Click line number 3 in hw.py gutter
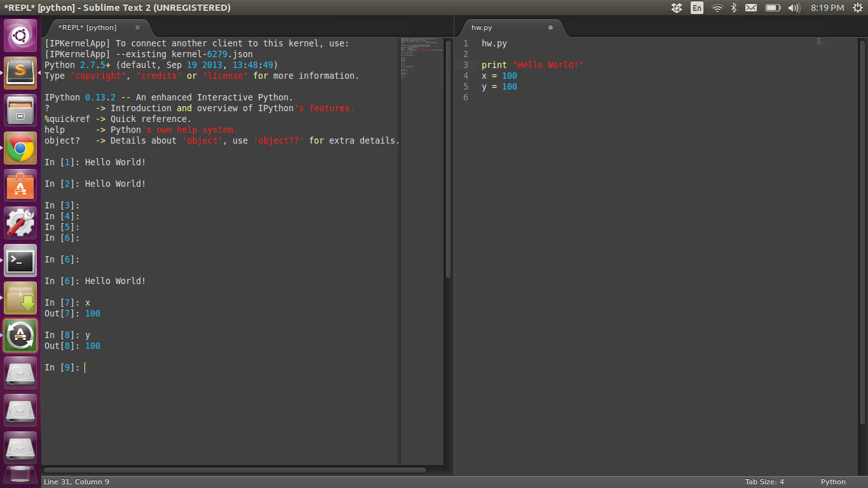 [466, 65]
